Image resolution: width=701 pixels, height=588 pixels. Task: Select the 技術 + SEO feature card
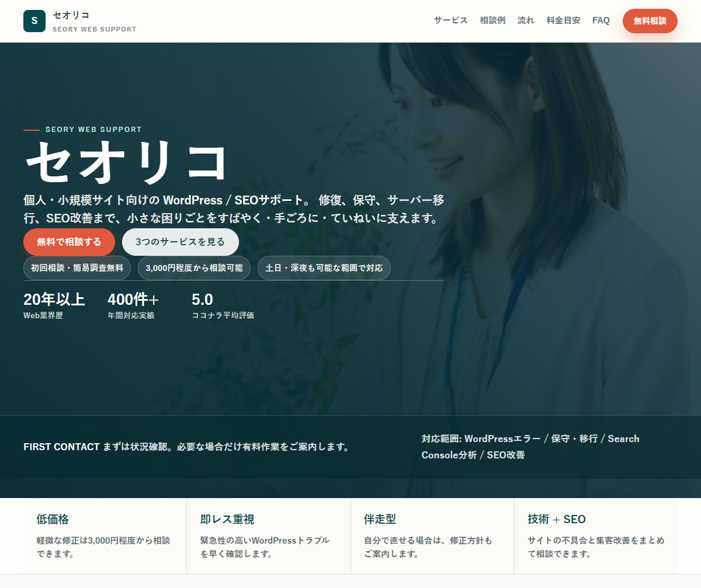(x=596, y=536)
